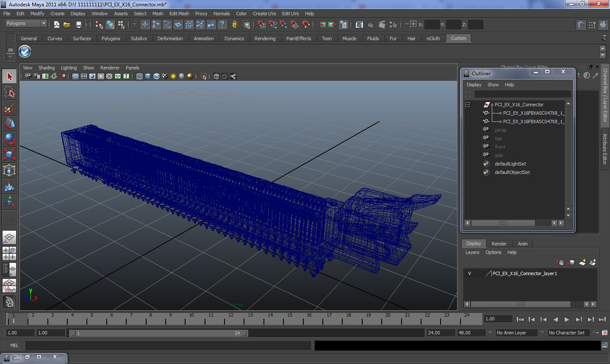This screenshot has width=610, height=364.
Task: Open the Layers menu in layer editor
Action: 472,252
